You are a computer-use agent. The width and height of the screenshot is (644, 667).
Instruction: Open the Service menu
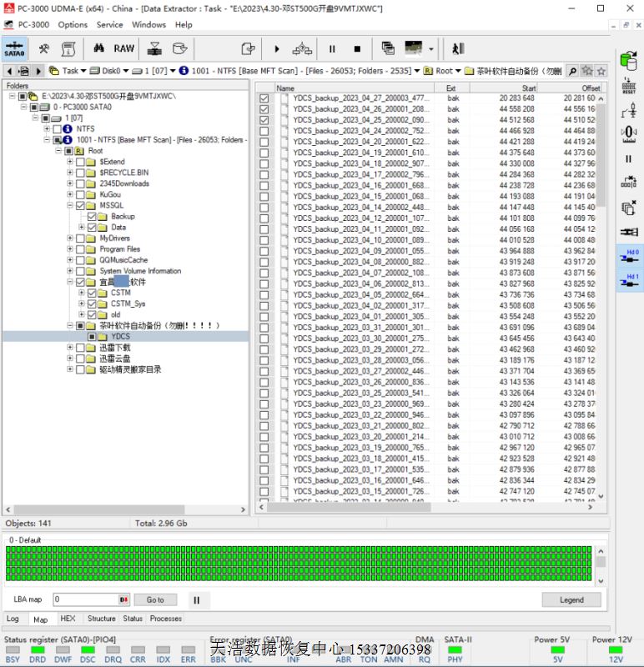(109, 24)
